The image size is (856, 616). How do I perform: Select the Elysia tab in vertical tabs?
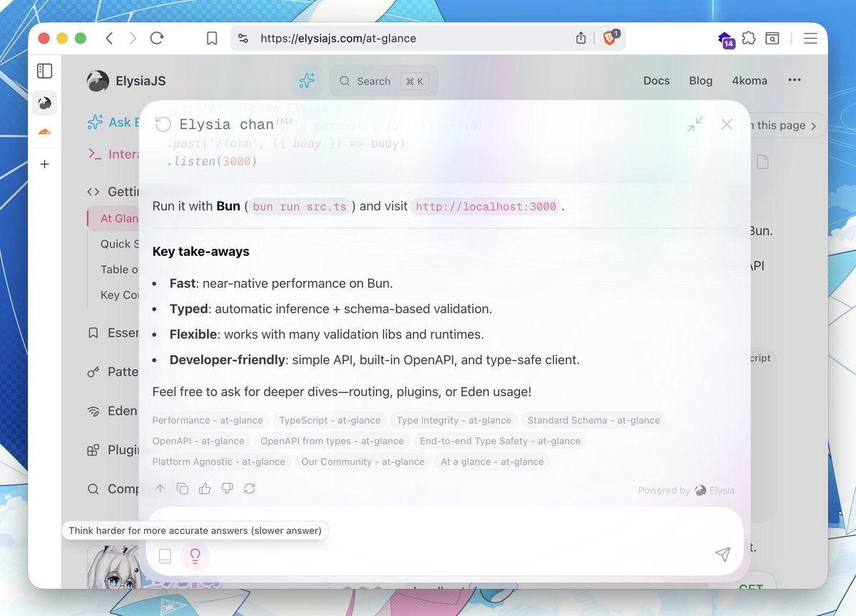click(44, 103)
